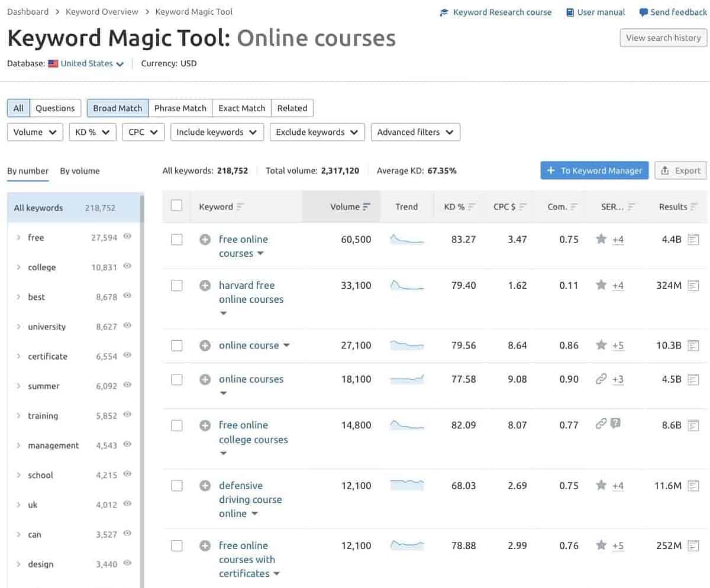Switch to the Questions tab

coord(55,108)
